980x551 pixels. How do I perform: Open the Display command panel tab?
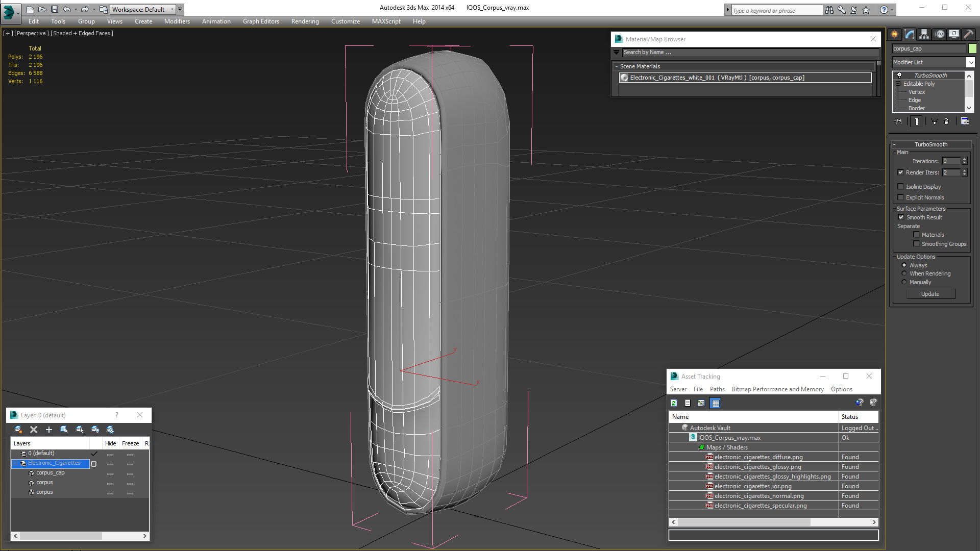954,34
